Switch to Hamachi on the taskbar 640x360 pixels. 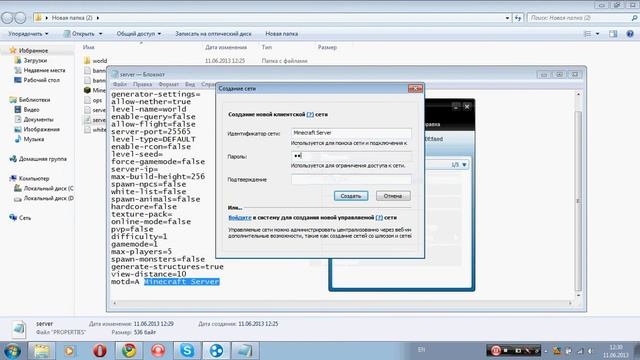click(216, 351)
